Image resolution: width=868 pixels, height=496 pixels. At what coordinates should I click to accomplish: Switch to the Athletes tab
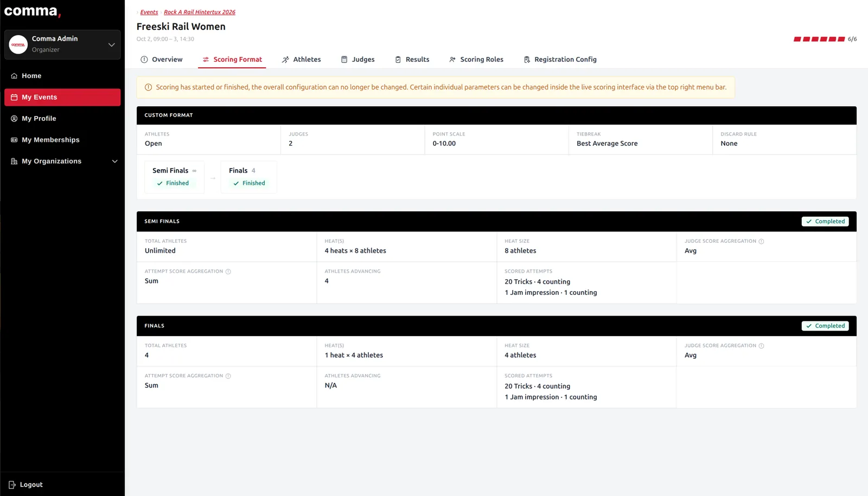click(x=301, y=60)
